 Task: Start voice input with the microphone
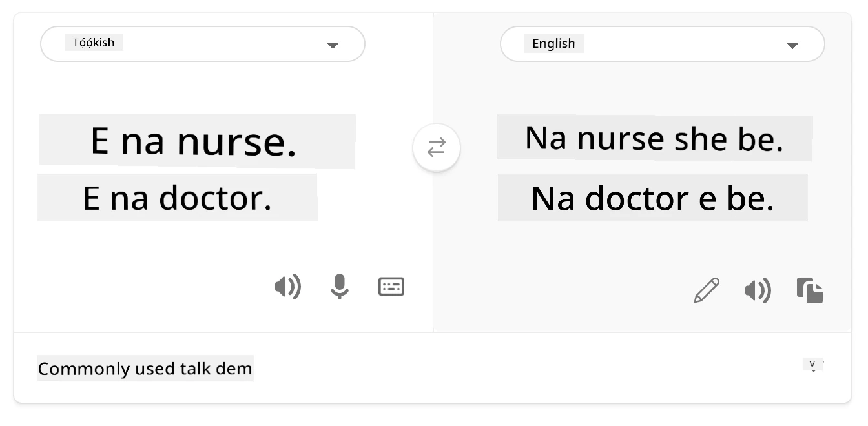point(339,287)
